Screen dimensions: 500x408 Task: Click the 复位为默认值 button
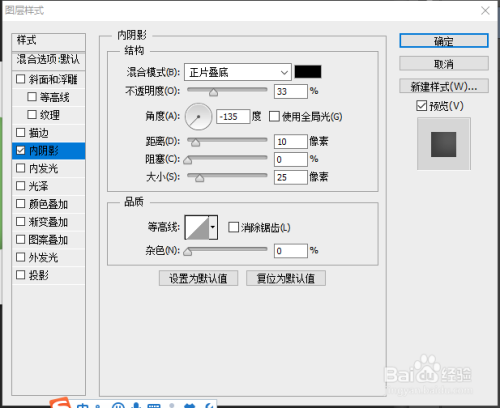coord(286,278)
